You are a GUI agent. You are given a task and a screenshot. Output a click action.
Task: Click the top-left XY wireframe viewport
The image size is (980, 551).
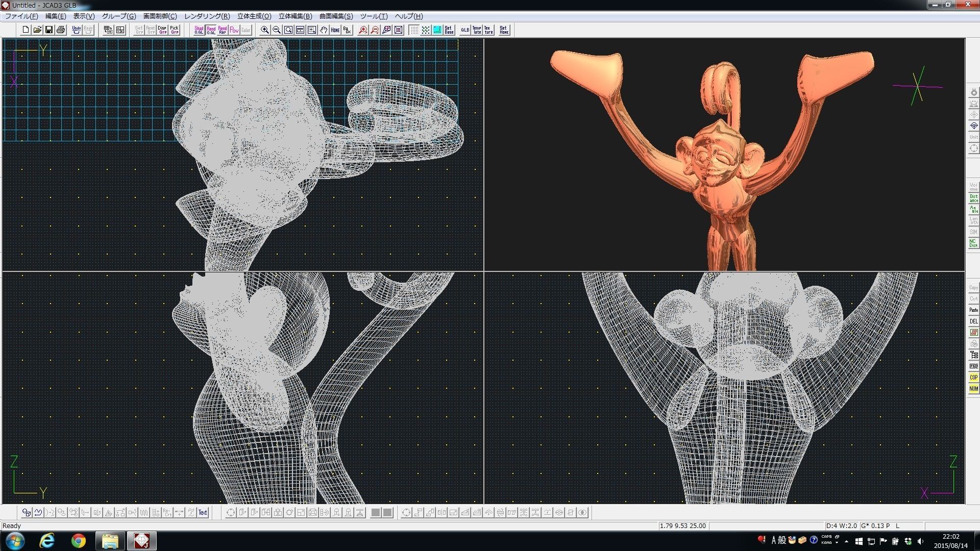coord(242,155)
